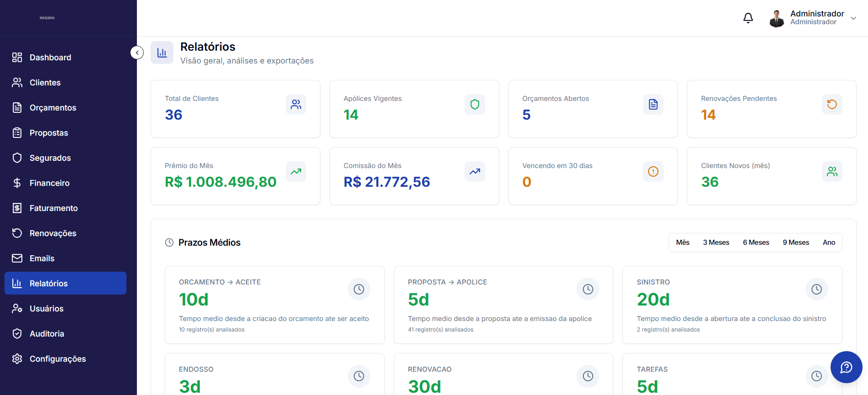
Task: Open Configurações from the sidebar
Action: (65, 358)
